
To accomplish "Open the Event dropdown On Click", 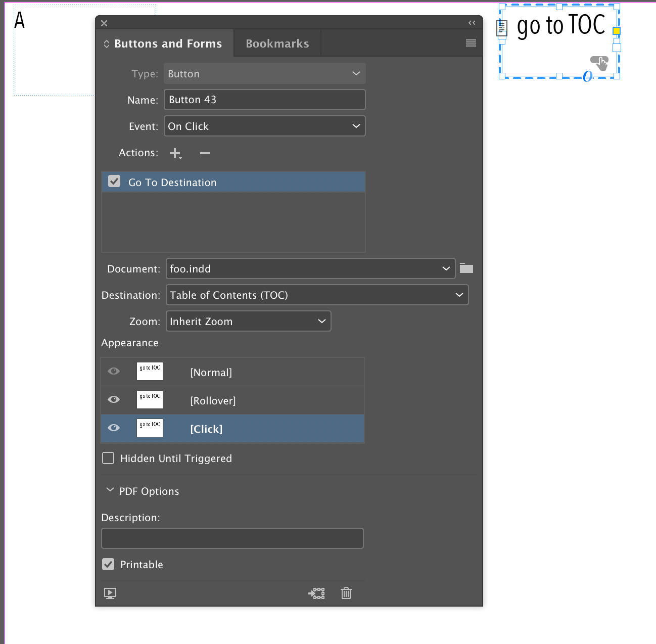I will click(x=264, y=126).
